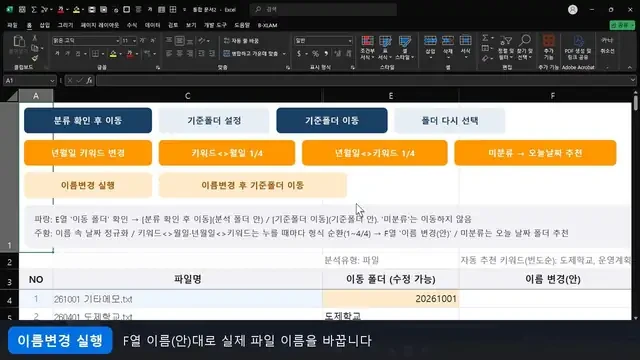Switch to the 수식 tab
Image resolution: width=640 pixels, height=360 pixels.
click(x=132, y=25)
